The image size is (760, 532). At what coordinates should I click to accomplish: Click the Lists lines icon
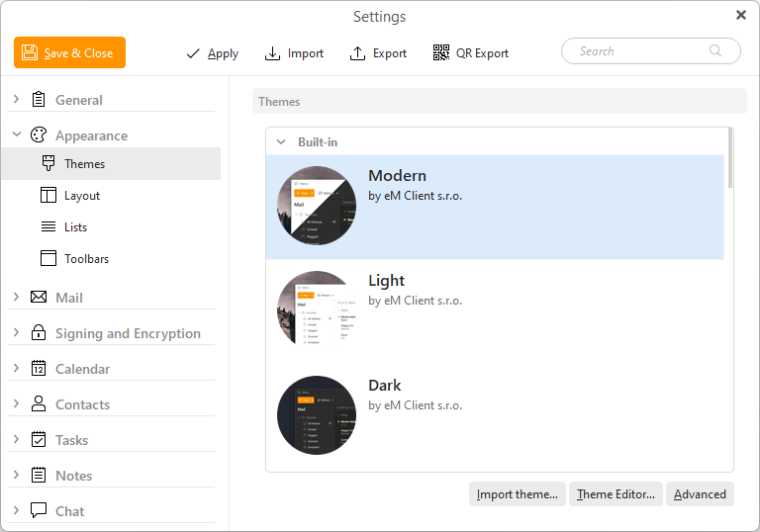[x=47, y=226]
